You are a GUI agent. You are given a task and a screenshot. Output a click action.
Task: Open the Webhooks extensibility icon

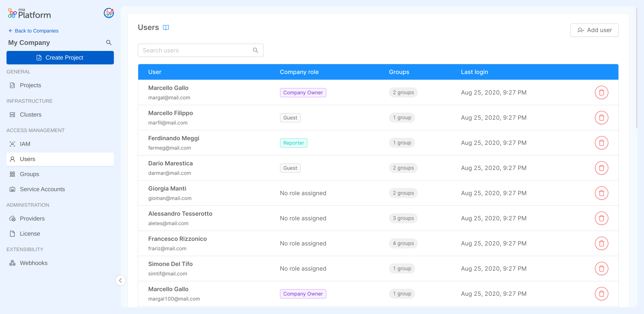click(12, 263)
